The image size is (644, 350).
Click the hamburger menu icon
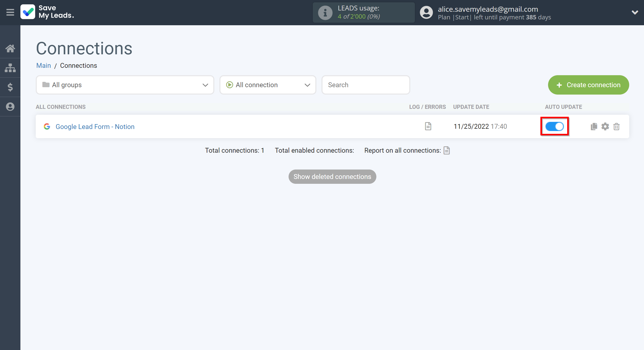(10, 12)
